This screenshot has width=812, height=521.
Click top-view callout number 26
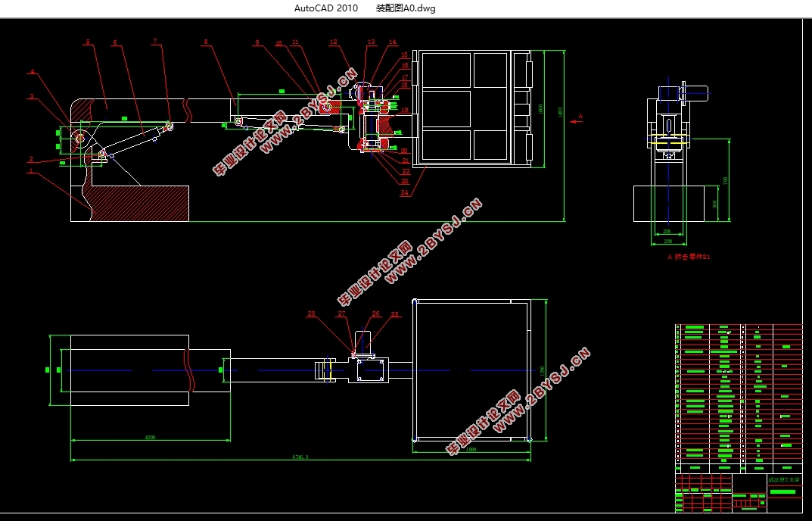pos(376,314)
